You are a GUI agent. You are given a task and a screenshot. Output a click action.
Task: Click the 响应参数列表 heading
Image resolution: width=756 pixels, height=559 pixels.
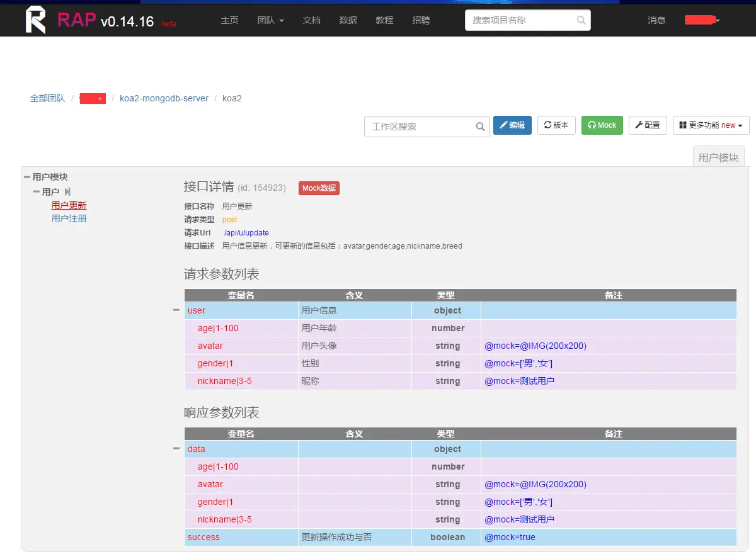(222, 413)
